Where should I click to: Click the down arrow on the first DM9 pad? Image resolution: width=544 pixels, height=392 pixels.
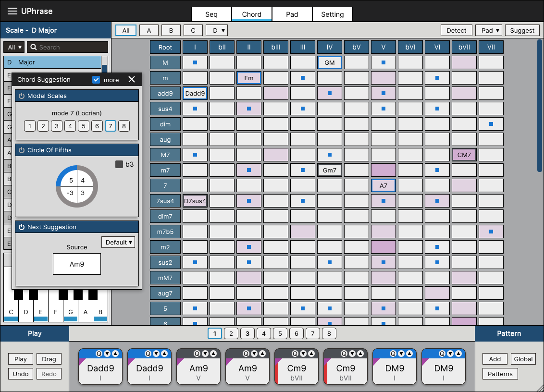pyautogui.click(x=401, y=354)
